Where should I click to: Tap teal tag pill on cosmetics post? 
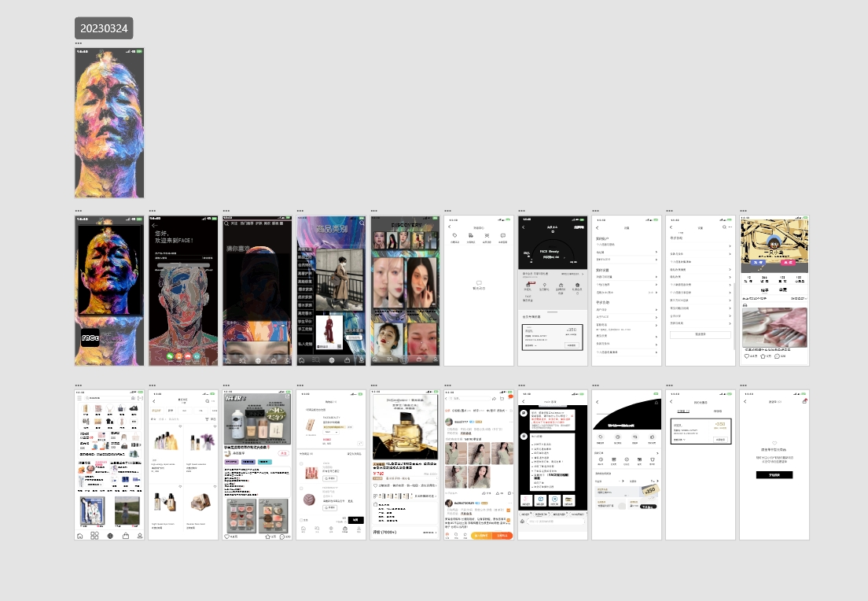click(x=266, y=462)
